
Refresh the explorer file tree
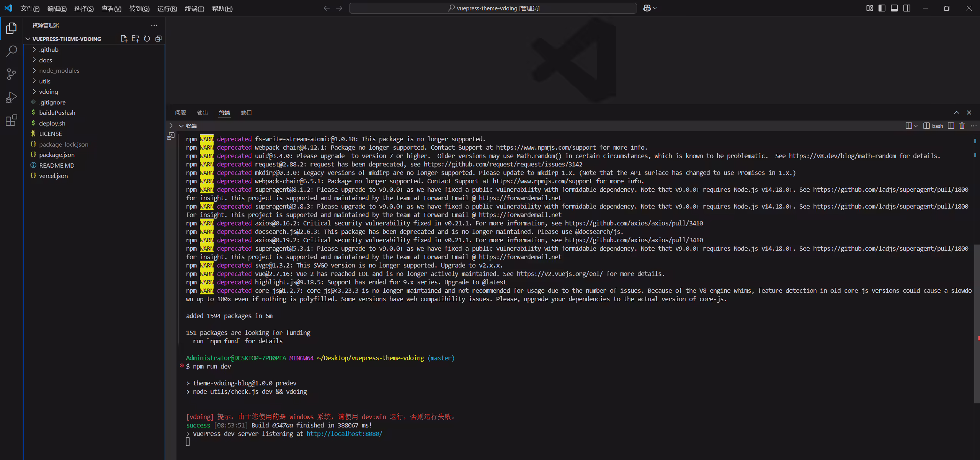147,39
